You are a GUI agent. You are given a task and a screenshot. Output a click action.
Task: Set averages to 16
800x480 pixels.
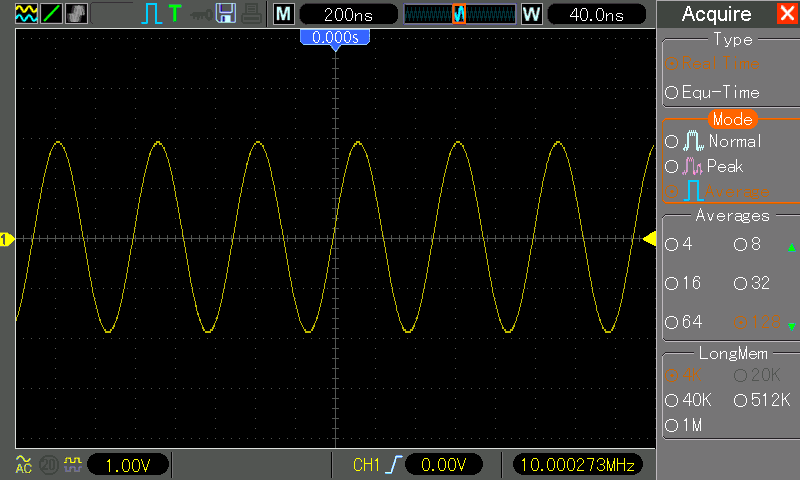pyautogui.click(x=683, y=283)
